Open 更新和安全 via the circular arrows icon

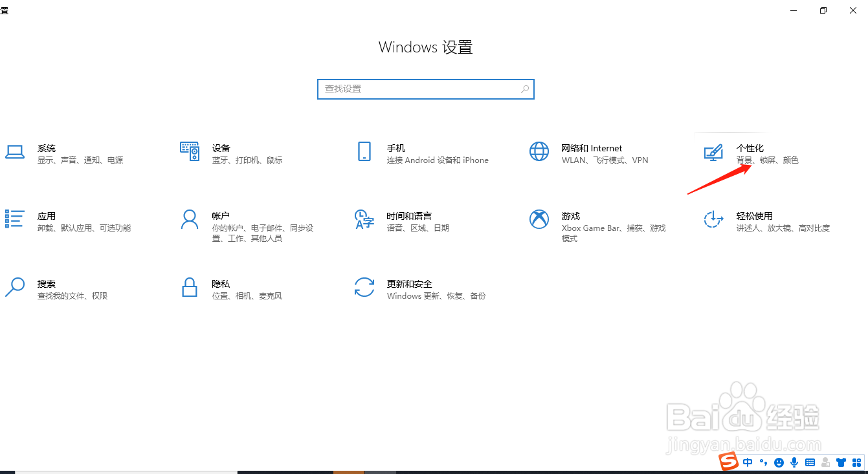tap(364, 288)
